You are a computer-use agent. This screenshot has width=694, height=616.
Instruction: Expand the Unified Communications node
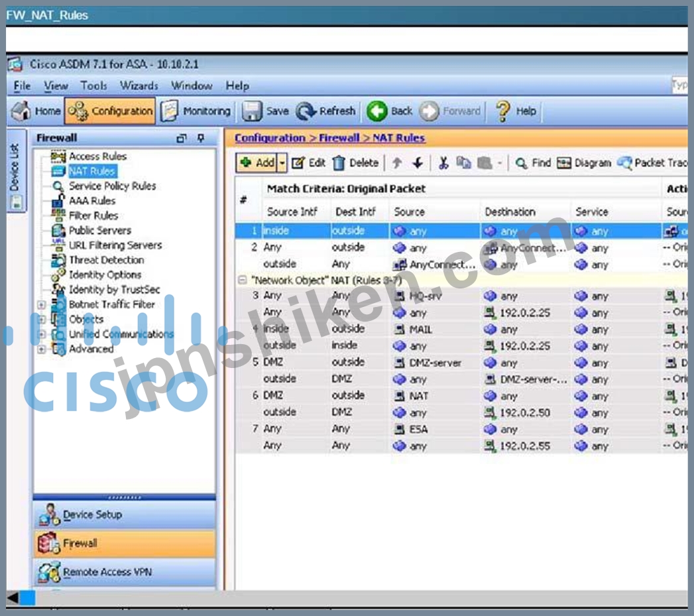41,334
